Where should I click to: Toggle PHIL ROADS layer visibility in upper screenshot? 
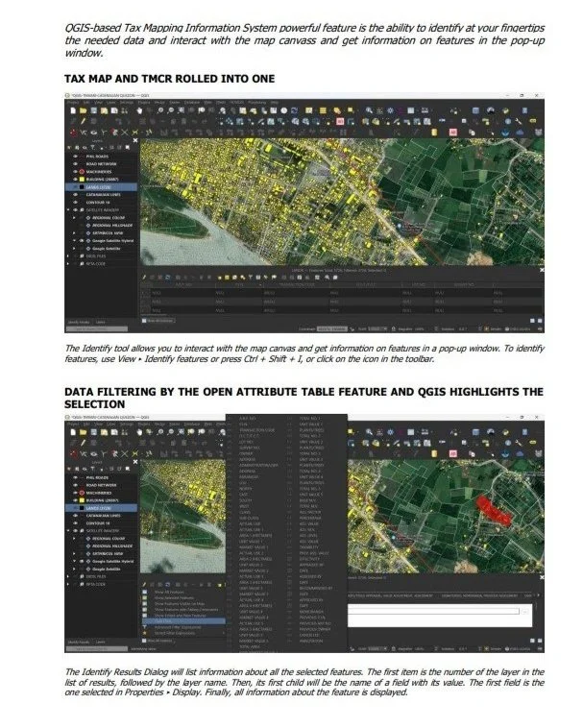click(75, 157)
